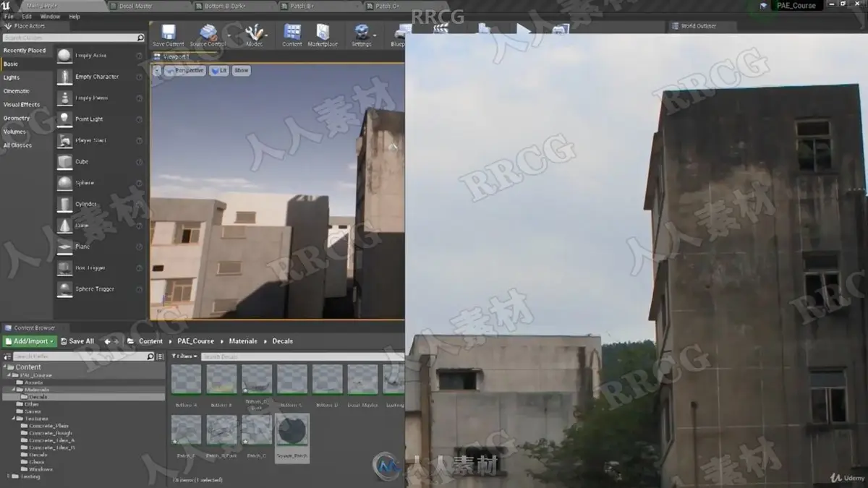Open the Add/Import dropdown
The width and height of the screenshot is (868, 488).
tap(29, 341)
